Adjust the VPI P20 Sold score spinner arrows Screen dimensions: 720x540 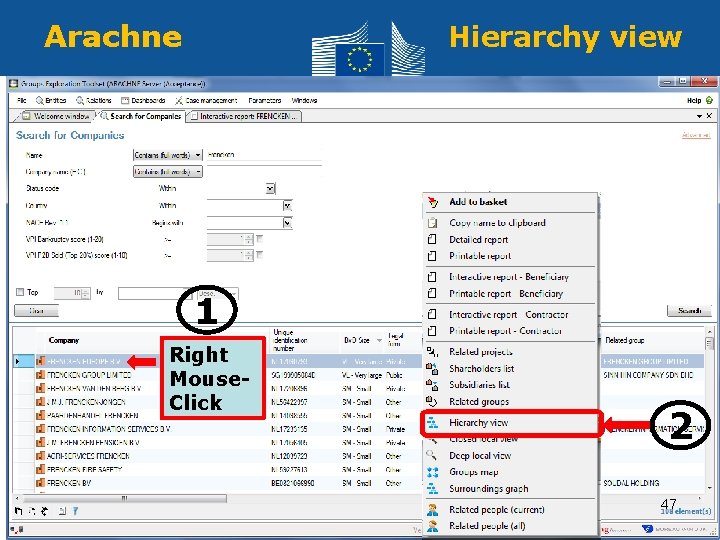pyautogui.click(x=249, y=255)
